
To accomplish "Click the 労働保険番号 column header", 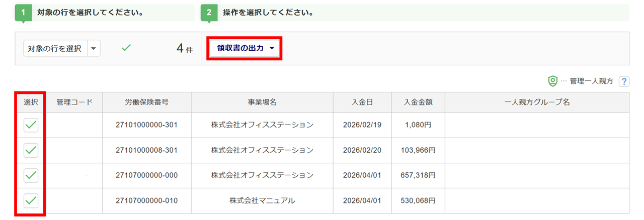I will pos(146,102).
